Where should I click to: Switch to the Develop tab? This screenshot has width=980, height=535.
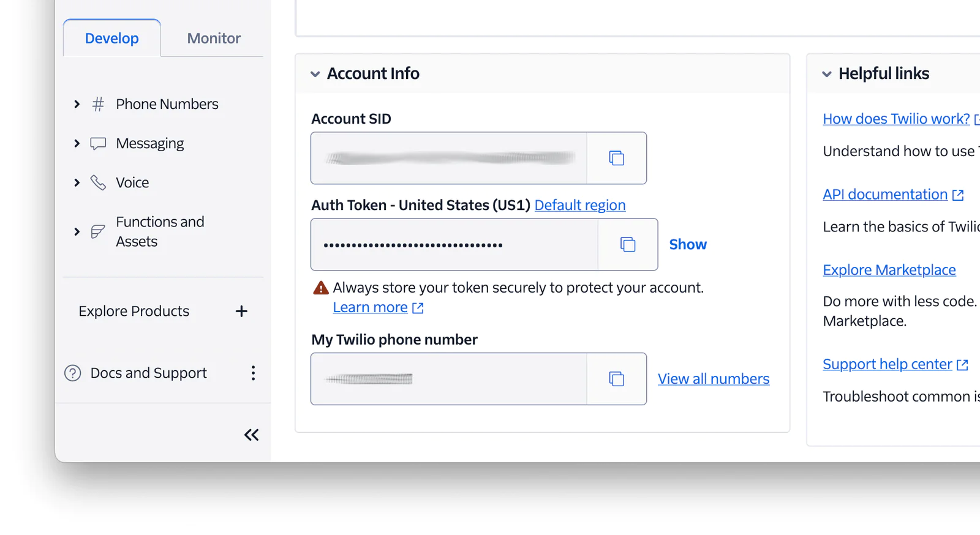pos(112,38)
